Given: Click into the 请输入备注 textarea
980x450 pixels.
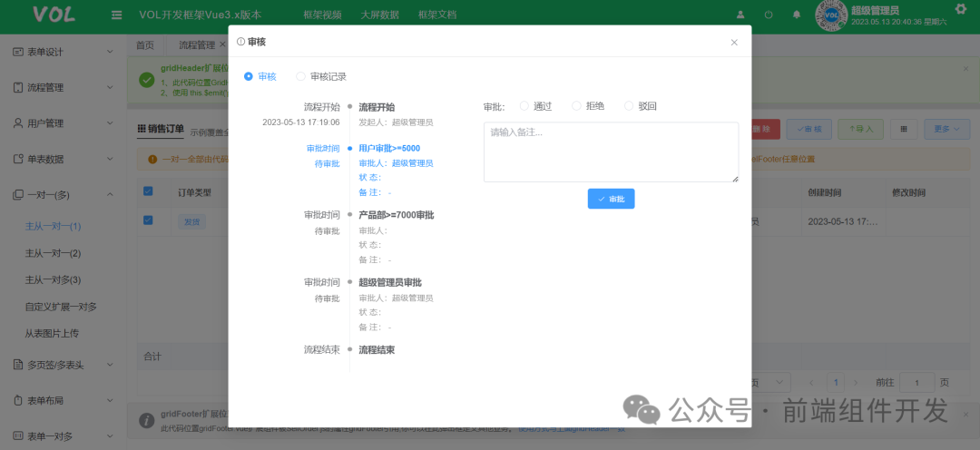Looking at the screenshot, I should [612, 152].
